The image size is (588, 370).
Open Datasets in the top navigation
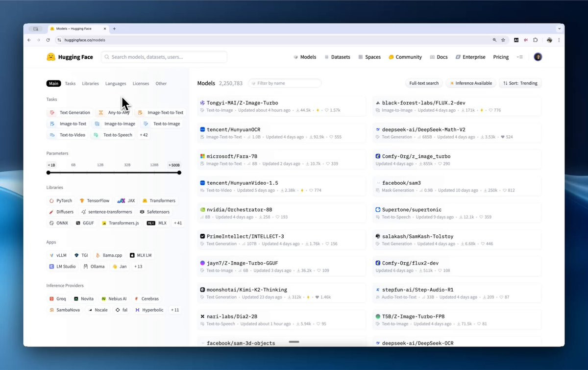pos(337,57)
